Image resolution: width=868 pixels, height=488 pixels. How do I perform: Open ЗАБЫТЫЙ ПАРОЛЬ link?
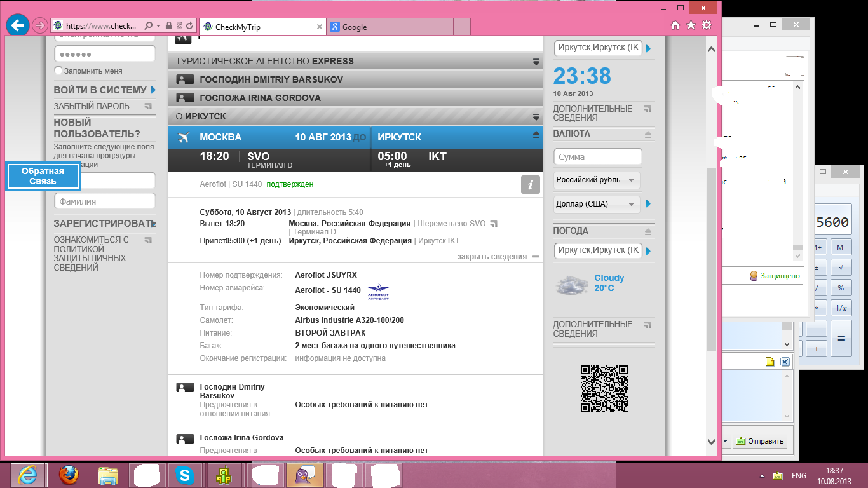tap(103, 106)
